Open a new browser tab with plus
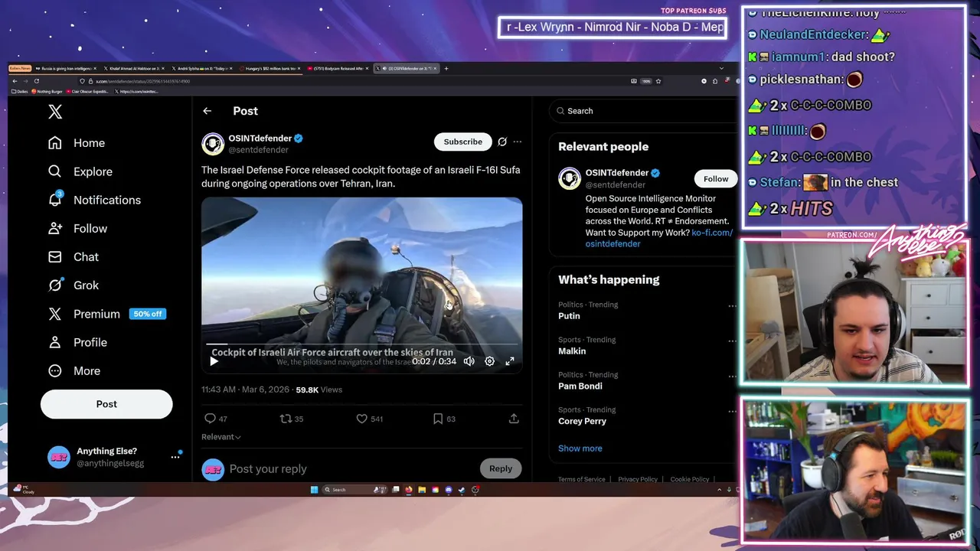 [446, 68]
